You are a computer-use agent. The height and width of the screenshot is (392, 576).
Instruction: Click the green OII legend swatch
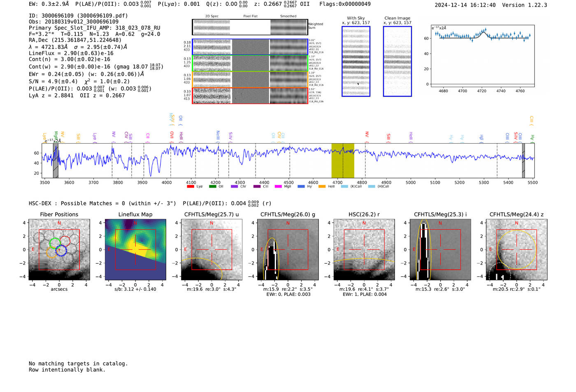213,186
